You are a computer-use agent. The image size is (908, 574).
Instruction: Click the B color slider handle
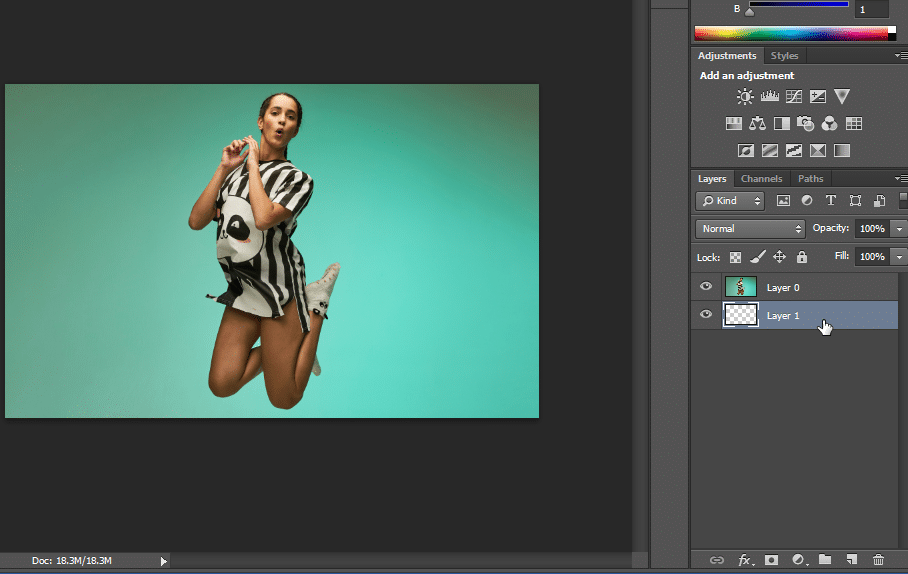(749, 12)
